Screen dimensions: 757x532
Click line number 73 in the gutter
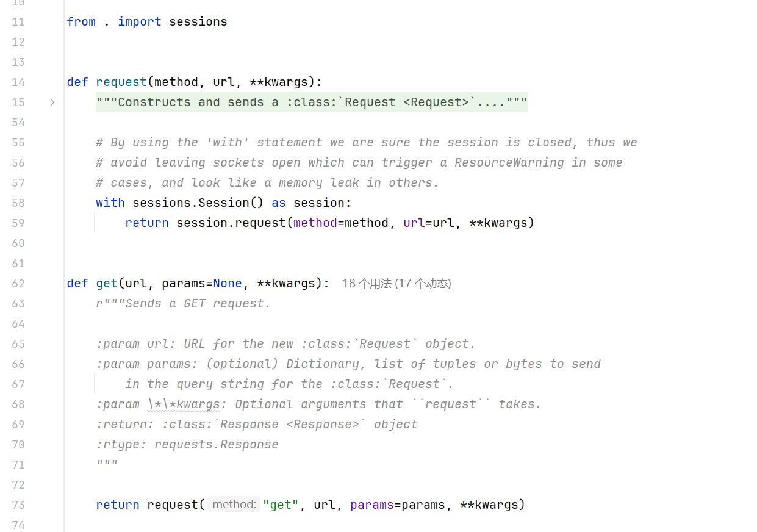tap(18, 505)
